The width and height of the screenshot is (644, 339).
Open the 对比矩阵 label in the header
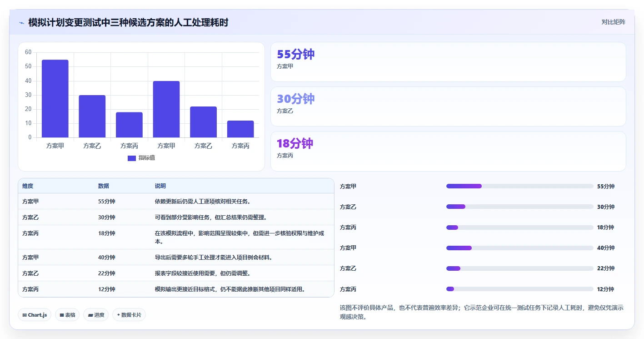[613, 22]
